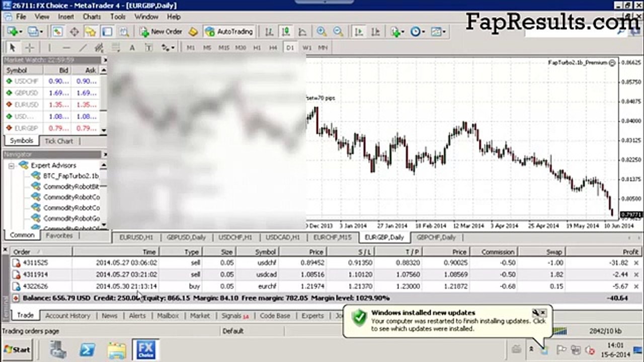Toggle the Terminal window icon
644x362 pixels.
[x=107, y=32]
